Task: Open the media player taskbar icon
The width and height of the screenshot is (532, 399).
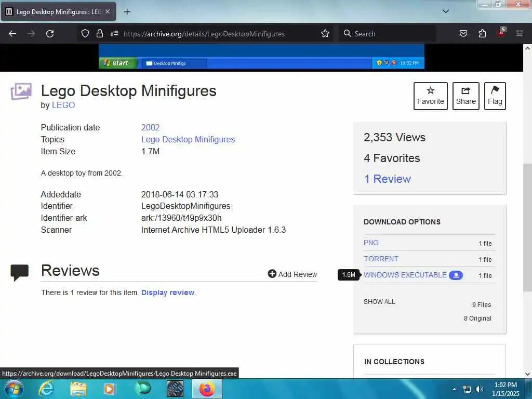Action: point(110,389)
